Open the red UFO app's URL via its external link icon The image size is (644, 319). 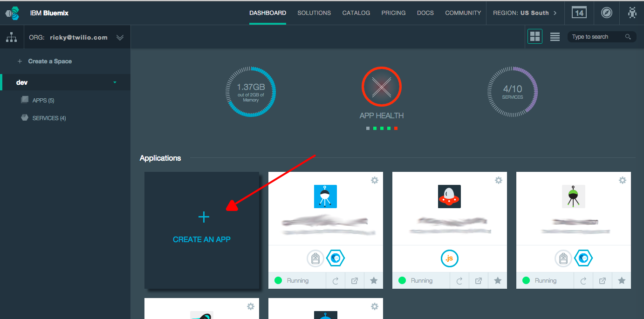[479, 281]
